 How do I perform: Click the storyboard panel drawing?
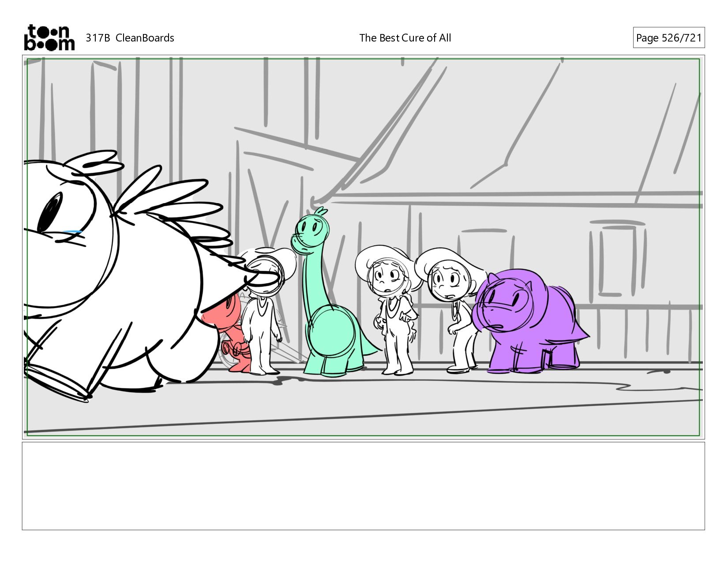363,247
